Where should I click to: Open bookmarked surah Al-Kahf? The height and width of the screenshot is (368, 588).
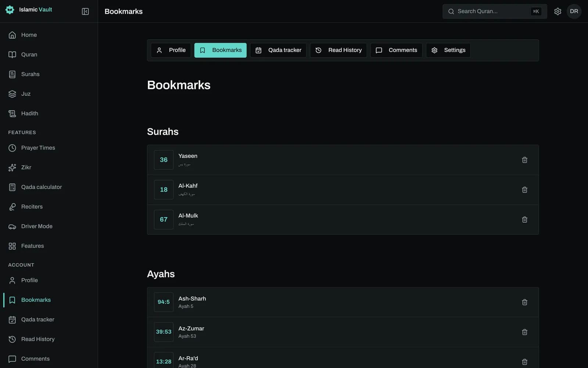click(x=343, y=190)
